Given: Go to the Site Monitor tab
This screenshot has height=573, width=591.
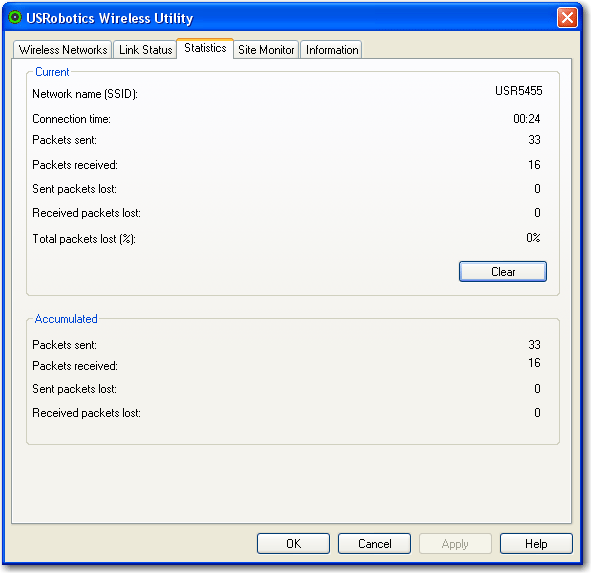Looking at the screenshot, I should [266, 50].
